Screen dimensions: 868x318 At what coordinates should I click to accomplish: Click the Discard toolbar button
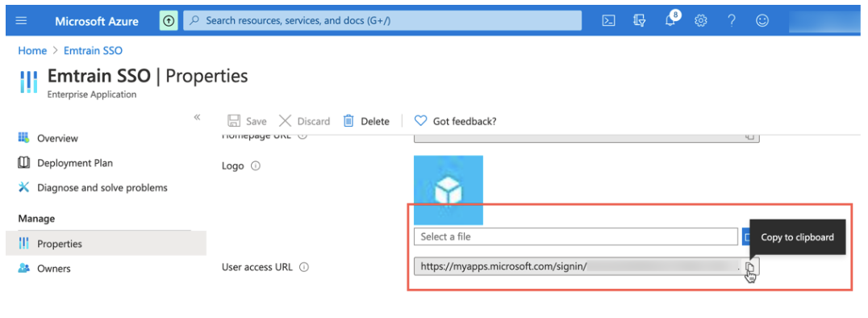pyautogui.click(x=304, y=121)
